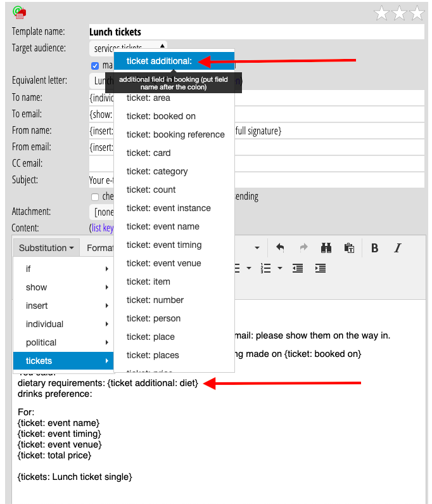The height and width of the screenshot is (504, 432).
Task: Choose 'ticket: count' substitution
Action: click(x=174, y=190)
